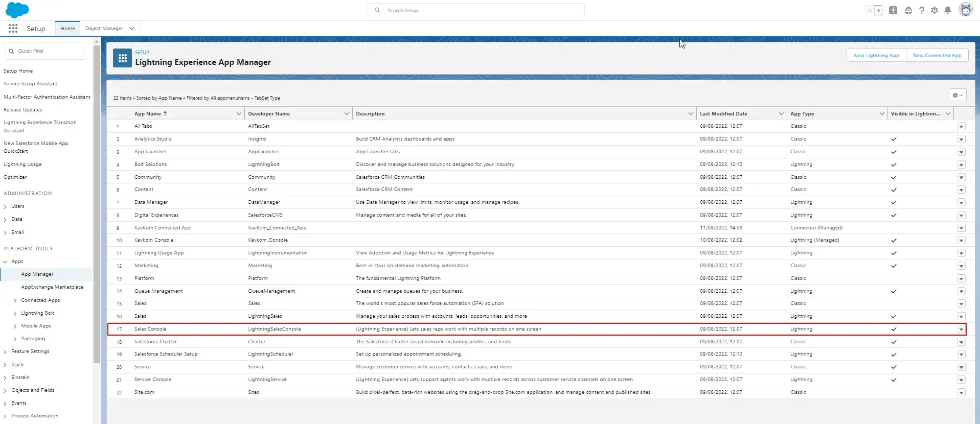The height and width of the screenshot is (424, 980).
Task: Open the list view settings gear
Action: coord(957,95)
